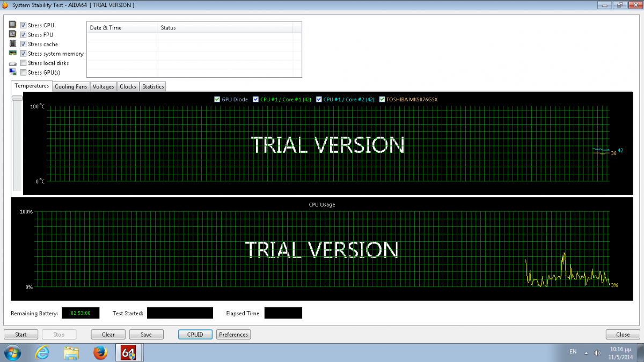Viewport: 644px width, 362px height.
Task: Toggle CPU #1 / Core #2 graph checkbox
Action: 319,99
